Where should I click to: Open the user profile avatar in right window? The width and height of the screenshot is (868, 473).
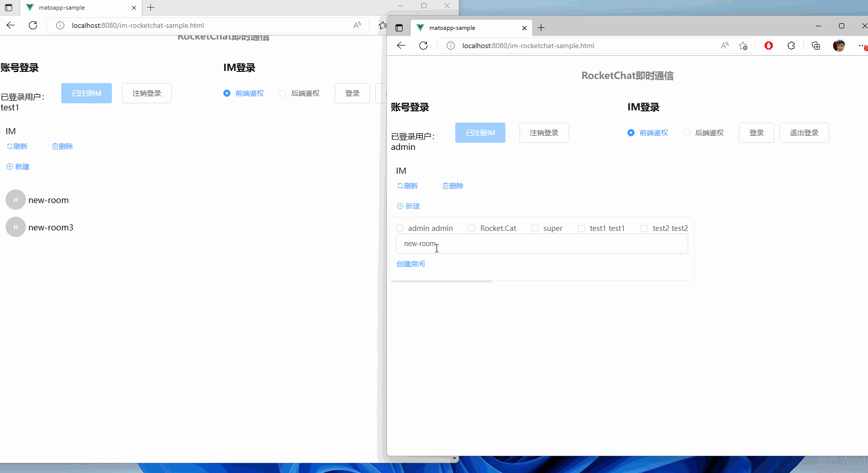[x=839, y=46]
